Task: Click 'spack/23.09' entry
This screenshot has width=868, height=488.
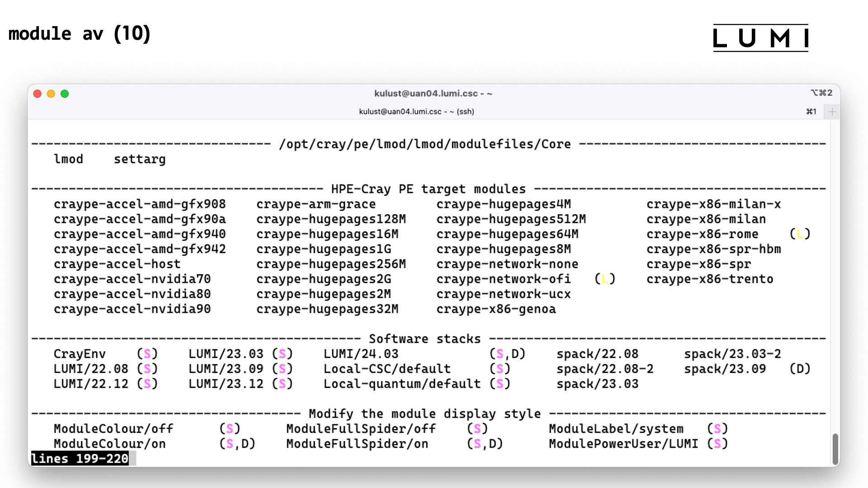Action: (x=725, y=369)
